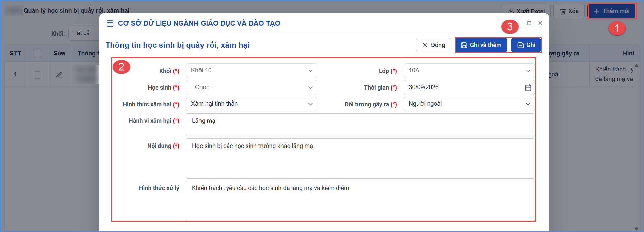
Task: Open the Lớp 10A dropdown
Action: point(469,71)
